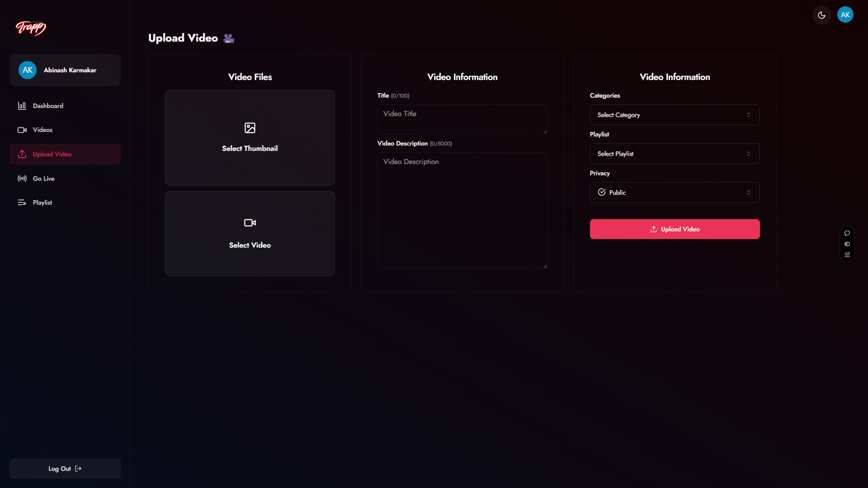868x488 pixels.
Task: Click the Select Video upload box
Action: tap(250, 234)
